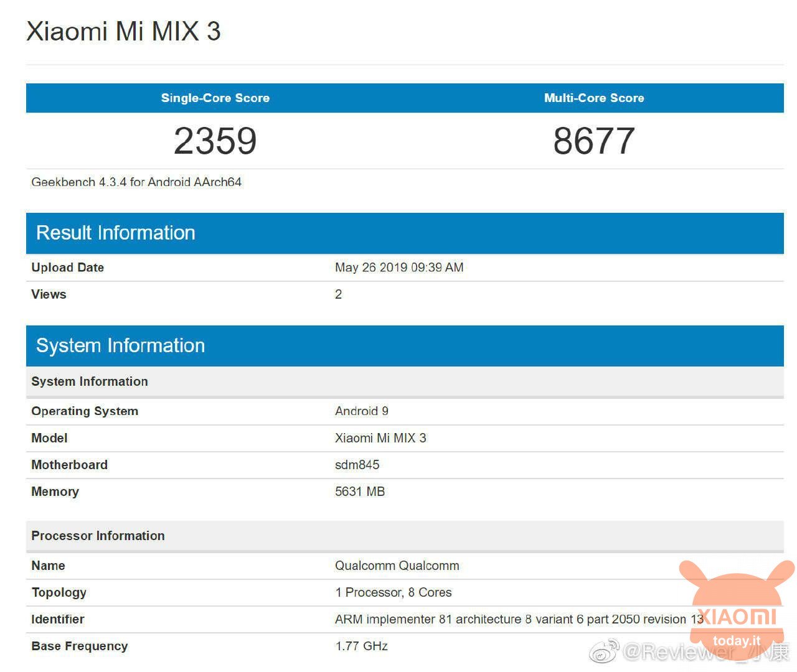Select the single-core score value 2359
This screenshot has width=797, height=672.
[x=215, y=141]
